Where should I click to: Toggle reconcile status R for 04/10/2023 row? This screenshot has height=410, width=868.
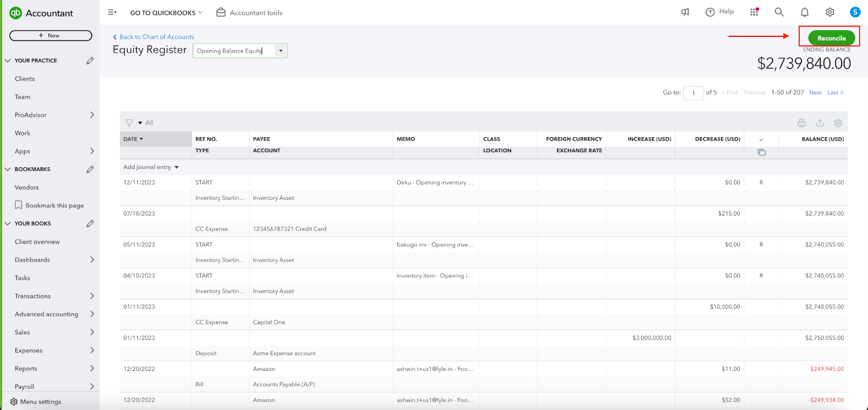tap(761, 276)
